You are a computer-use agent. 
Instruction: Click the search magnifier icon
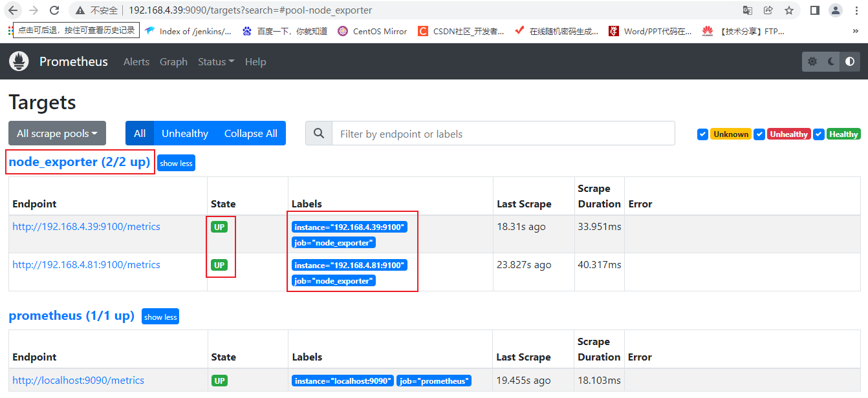click(318, 133)
